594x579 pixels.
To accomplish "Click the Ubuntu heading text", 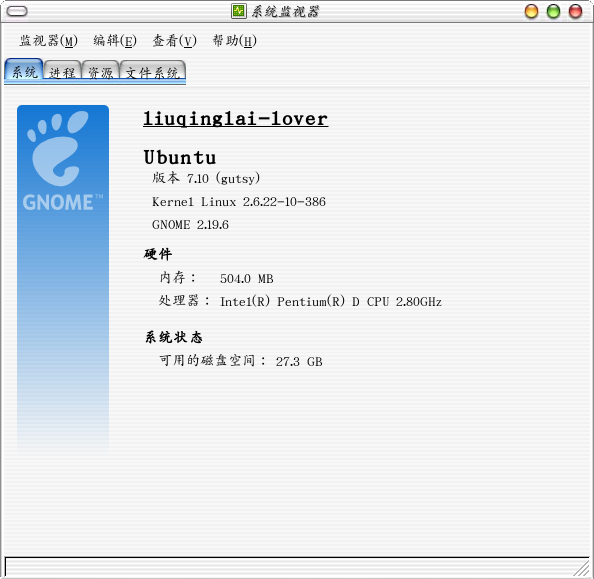I will (x=180, y=157).
